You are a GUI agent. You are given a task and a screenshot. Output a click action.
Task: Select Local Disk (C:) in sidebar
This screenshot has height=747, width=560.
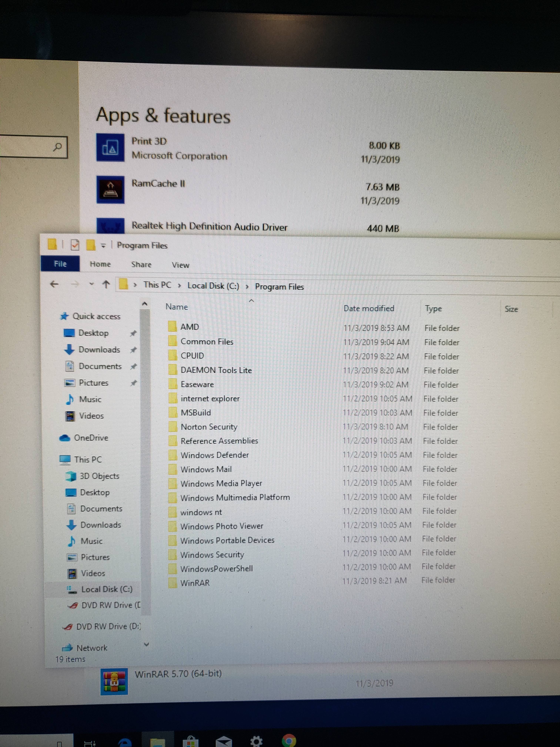[100, 589]
